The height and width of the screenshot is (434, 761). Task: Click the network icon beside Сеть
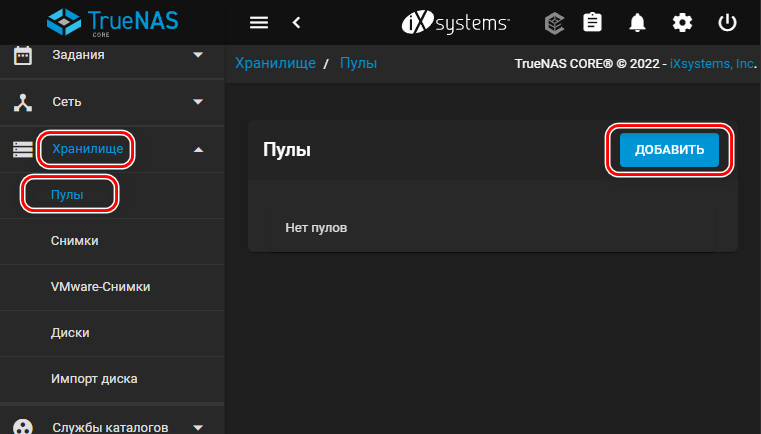[x=23, y=102]
